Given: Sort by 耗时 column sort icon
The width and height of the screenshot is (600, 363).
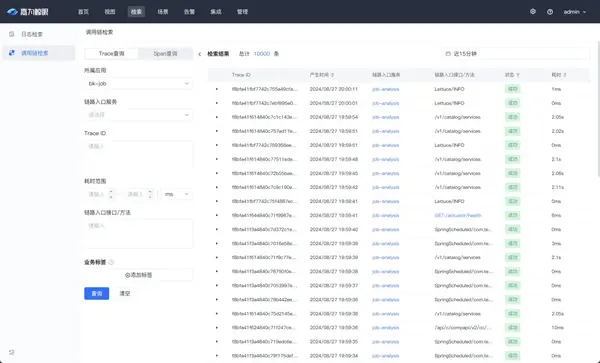Looking at the screenshot, I should pos(565,75).
